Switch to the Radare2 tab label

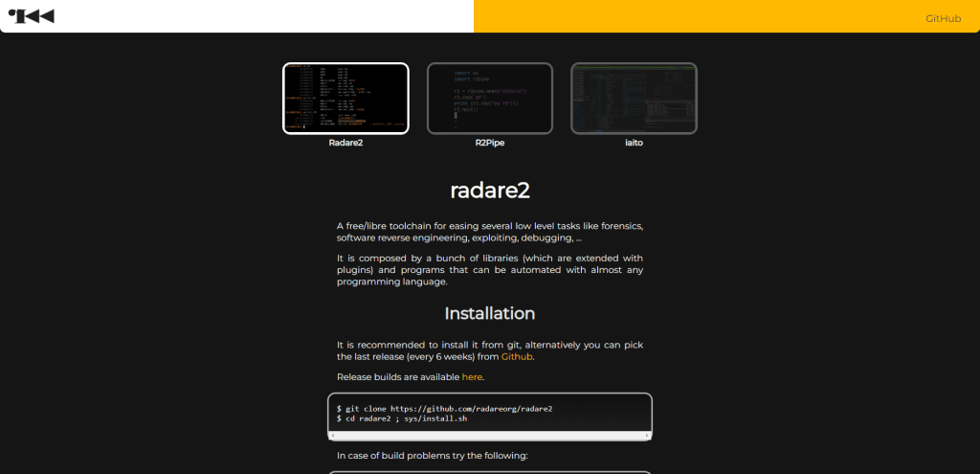(345, 143)
